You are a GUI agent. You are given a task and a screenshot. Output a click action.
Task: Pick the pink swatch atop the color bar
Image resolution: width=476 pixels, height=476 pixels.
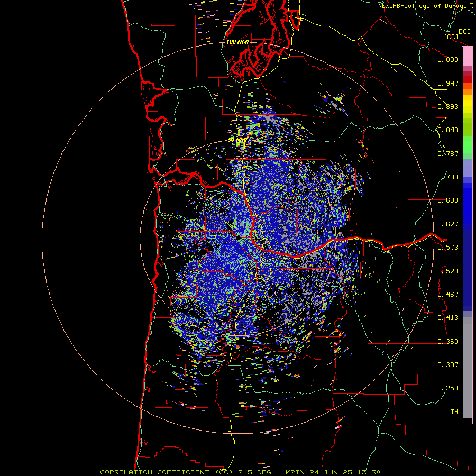[467, 57]
